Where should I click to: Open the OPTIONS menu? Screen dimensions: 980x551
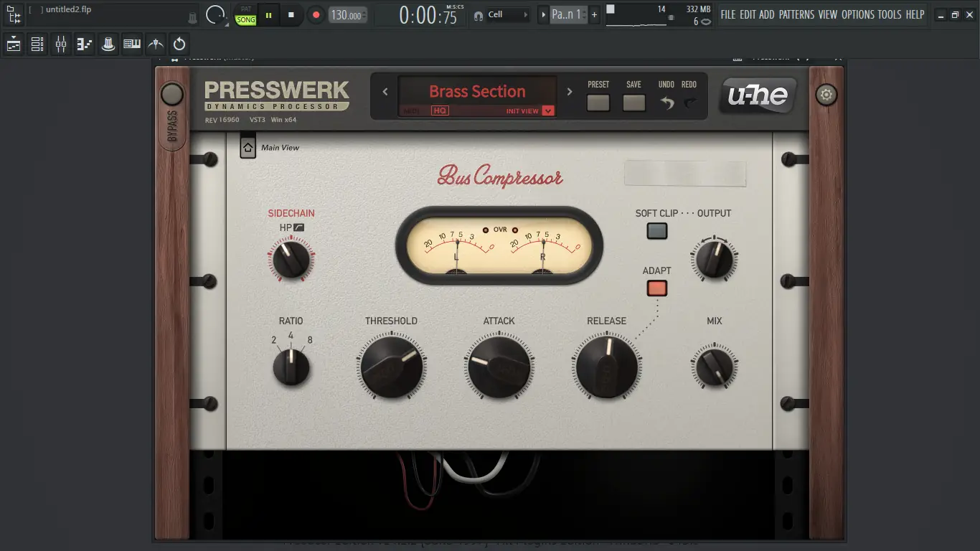858,14
